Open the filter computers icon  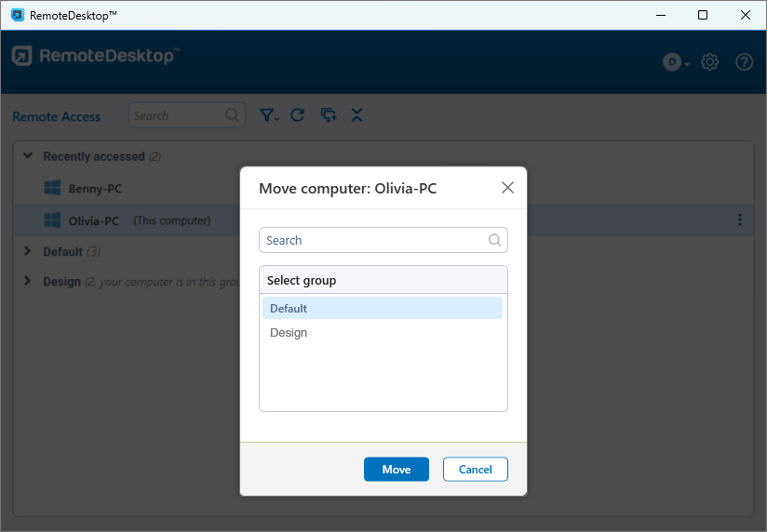coord(268,115)
